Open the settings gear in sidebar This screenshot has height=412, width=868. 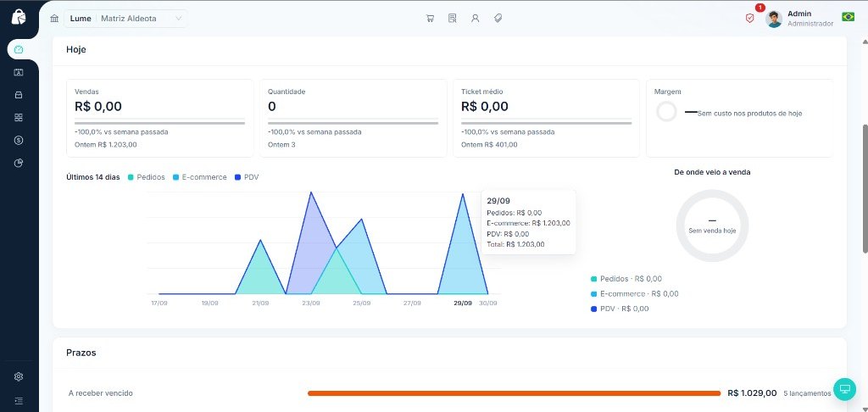click(19, 376)
